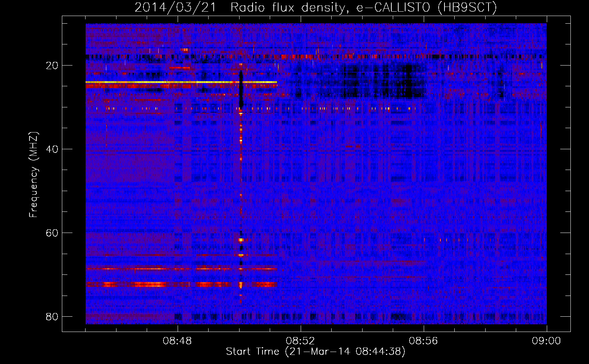Click the '08:48' time axis label
Image resolution: width=589 pixels, height=364 pixels.
pyautogui.click(x=177, y=341)
